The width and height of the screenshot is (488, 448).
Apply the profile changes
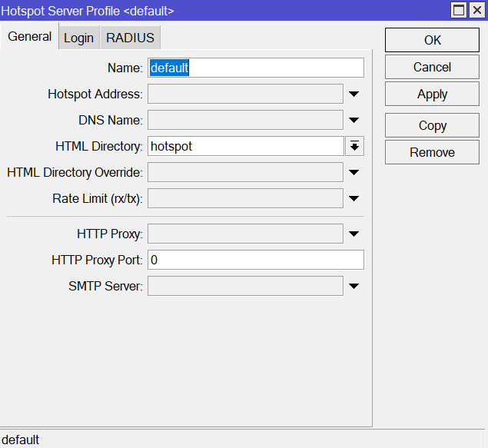432,94
